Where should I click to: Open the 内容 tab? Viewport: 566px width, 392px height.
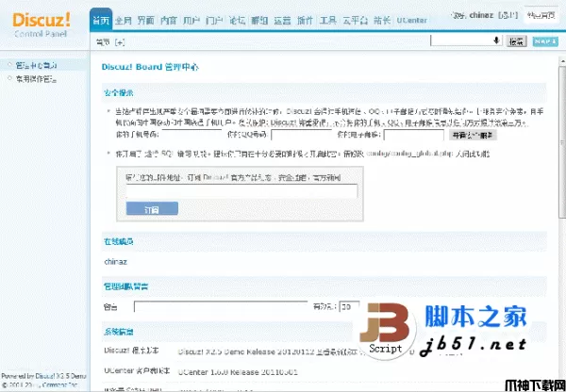coord(169,21)
